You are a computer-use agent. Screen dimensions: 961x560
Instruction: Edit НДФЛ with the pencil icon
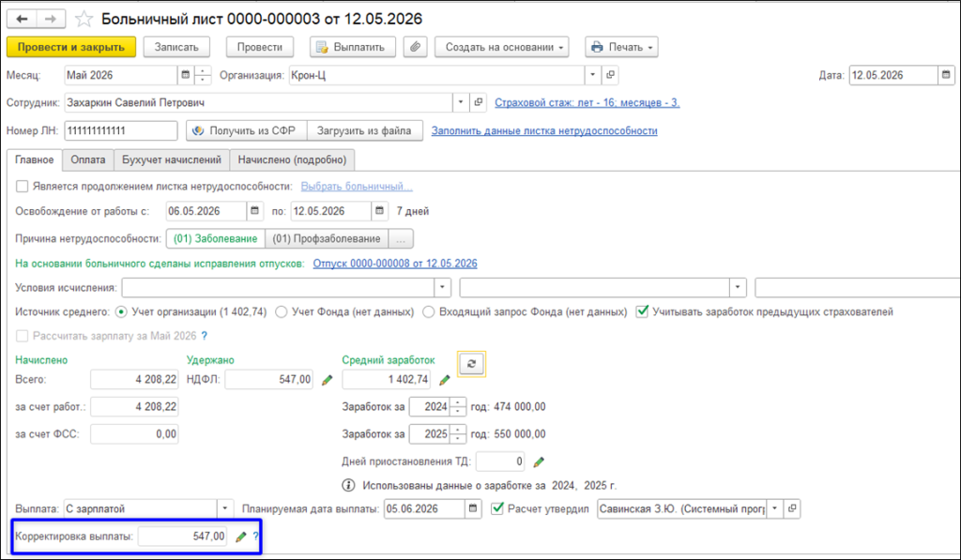(x=327, y=380)
